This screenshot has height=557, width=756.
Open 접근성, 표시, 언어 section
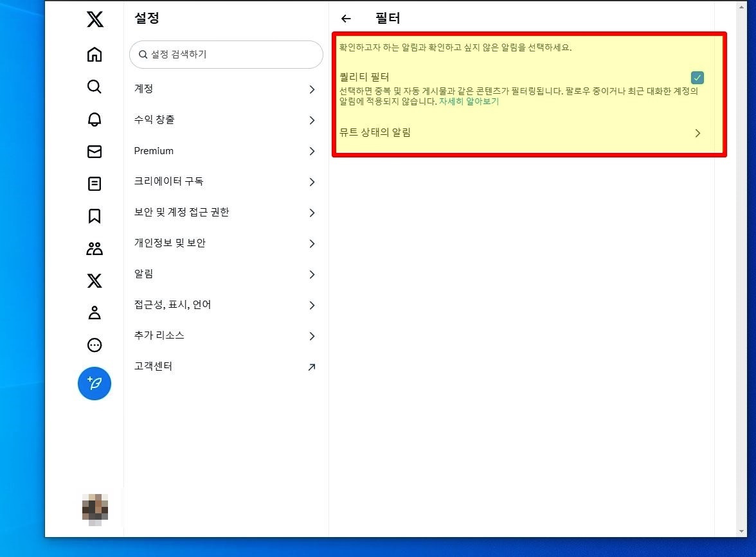(226, 305)
